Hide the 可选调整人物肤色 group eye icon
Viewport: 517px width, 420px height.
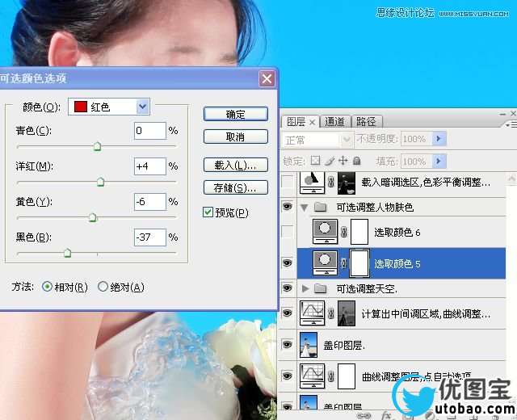pos(288,207)
